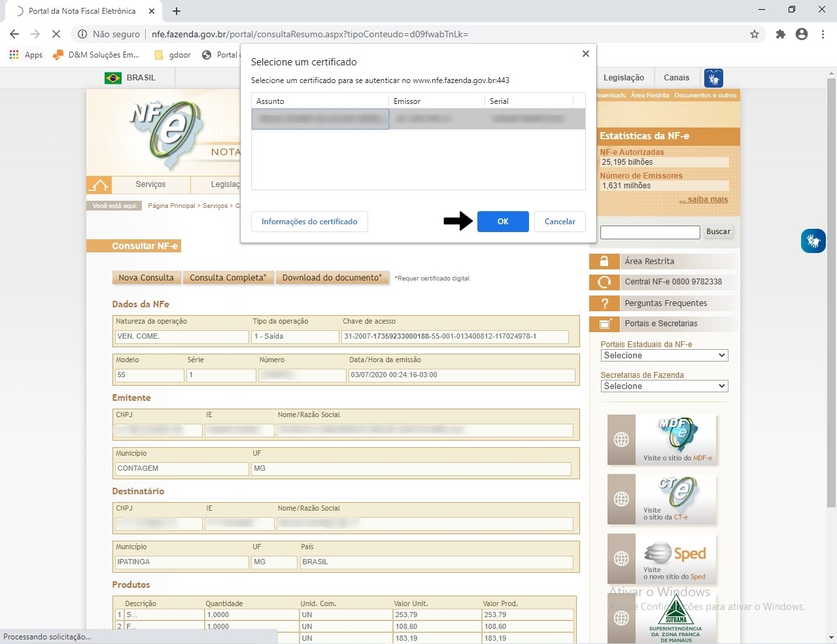Viewport: 837px width, 644px height.
Task: Close the Portal da Nota Fiscal tab
Action: 152,11
